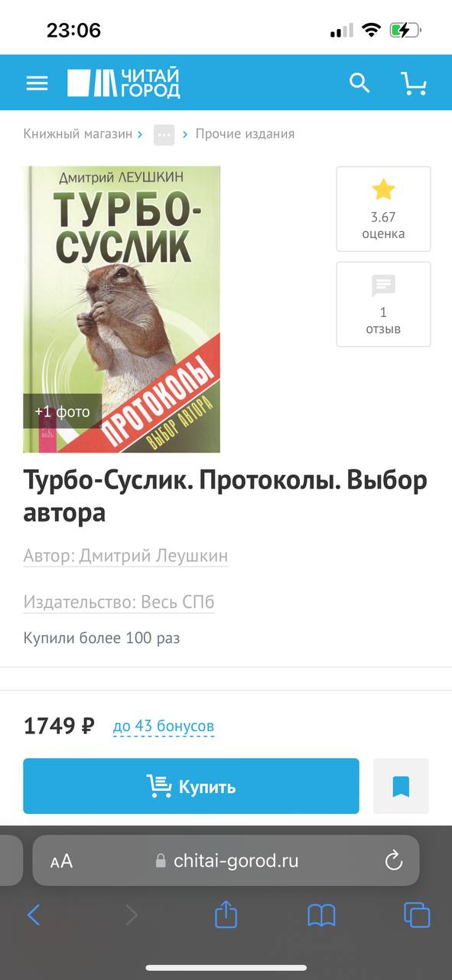Tap the Safari share icon
This screenshot has height=980, width=452.
[x=226, y=914]
